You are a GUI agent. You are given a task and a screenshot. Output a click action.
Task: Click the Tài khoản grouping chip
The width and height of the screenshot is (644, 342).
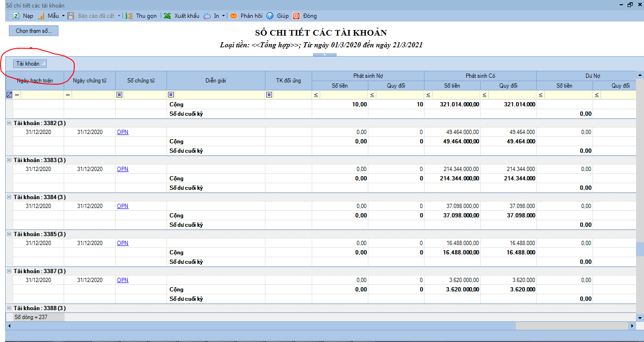click(x=30, y=63)
